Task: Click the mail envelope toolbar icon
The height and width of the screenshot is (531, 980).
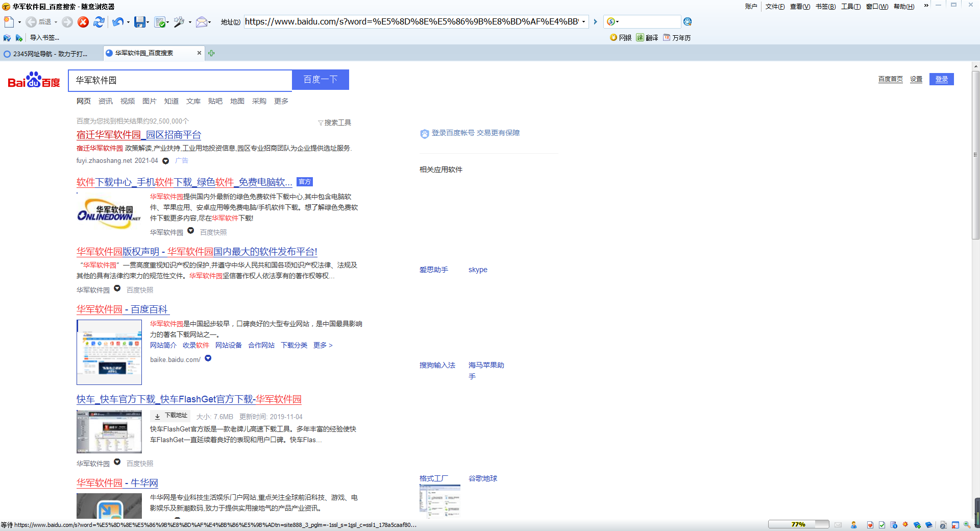Action: coord(202,22)
